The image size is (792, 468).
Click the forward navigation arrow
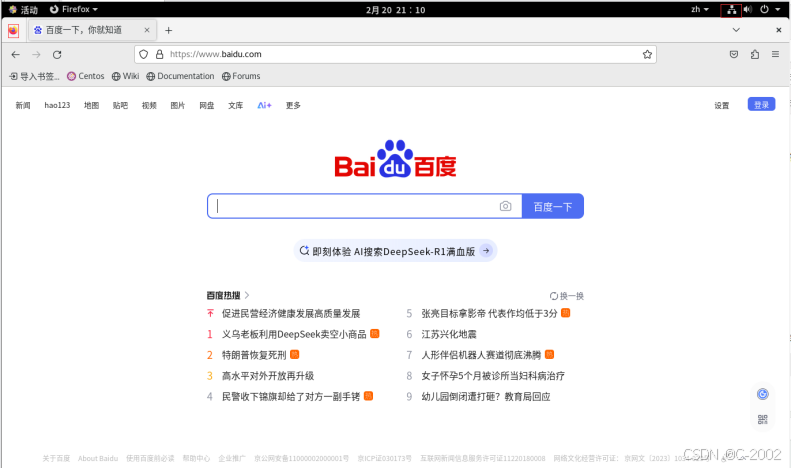[36, 55]
